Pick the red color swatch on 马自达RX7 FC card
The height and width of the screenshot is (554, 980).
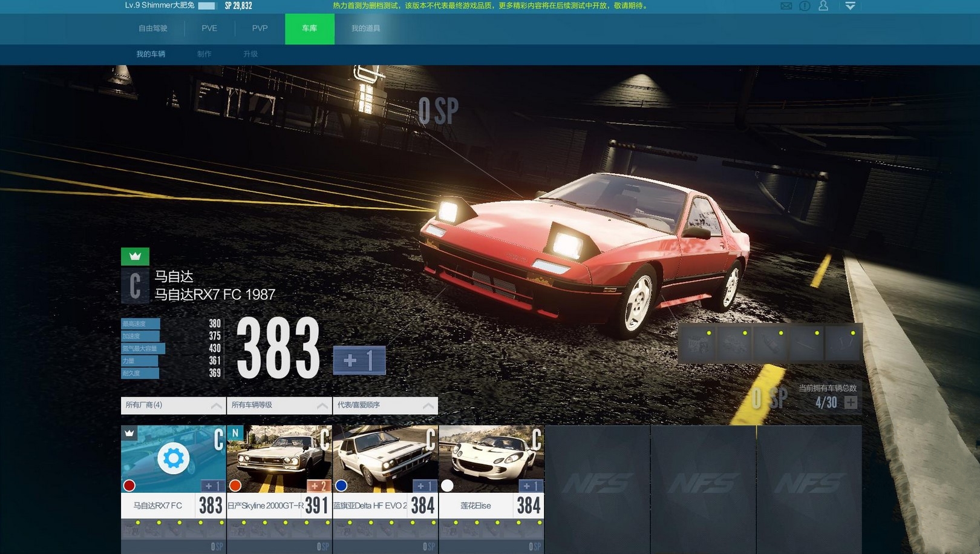click(129, 486)
